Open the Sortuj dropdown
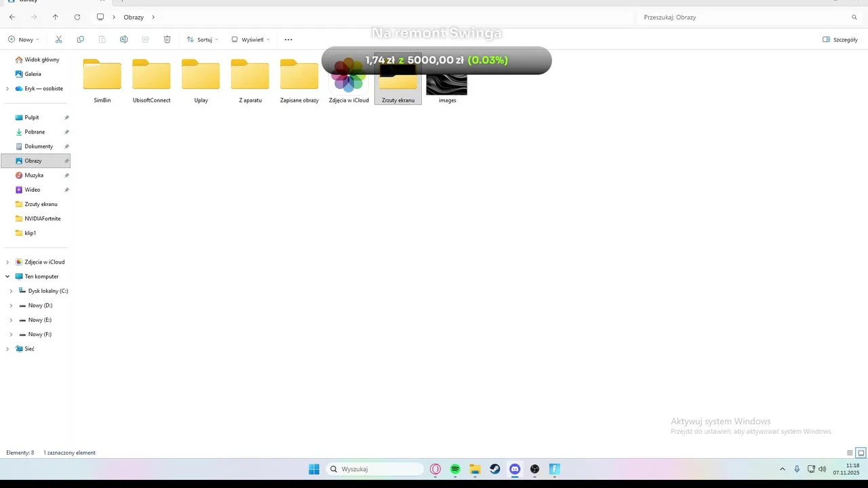 tap(202, 40)
